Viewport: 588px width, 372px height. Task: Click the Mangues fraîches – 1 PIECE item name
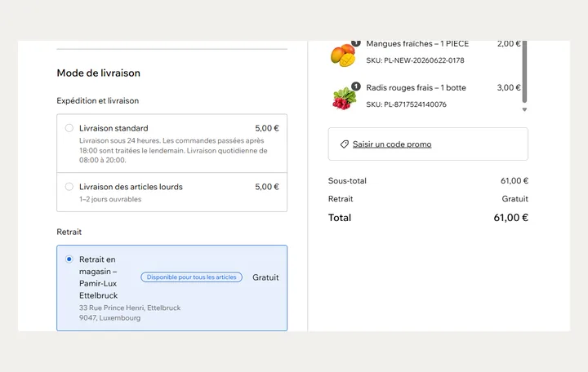pos(417,44)
